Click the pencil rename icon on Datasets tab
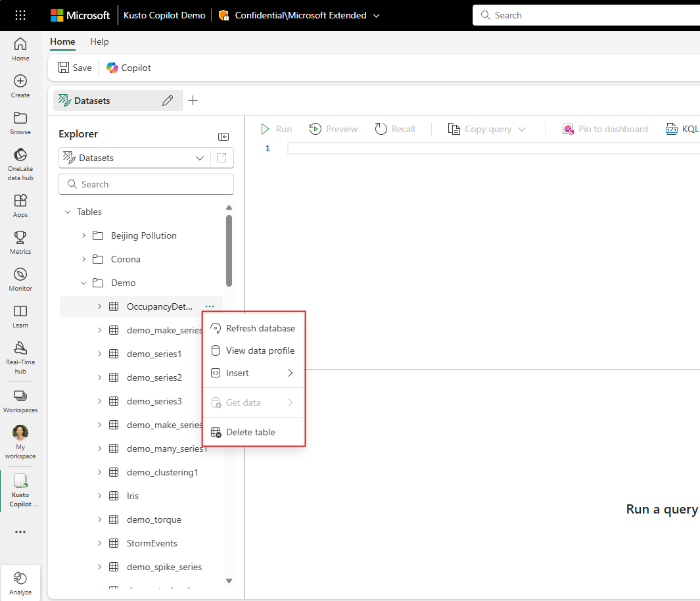The image size is (700, 601). click(x=168, y=101)
